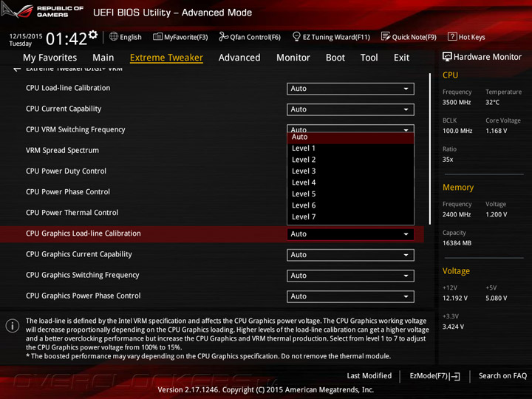Screen dimensions: 532x399
Task: Click the 16384 MB memory capacity value
Action: [x=457, y=243]
